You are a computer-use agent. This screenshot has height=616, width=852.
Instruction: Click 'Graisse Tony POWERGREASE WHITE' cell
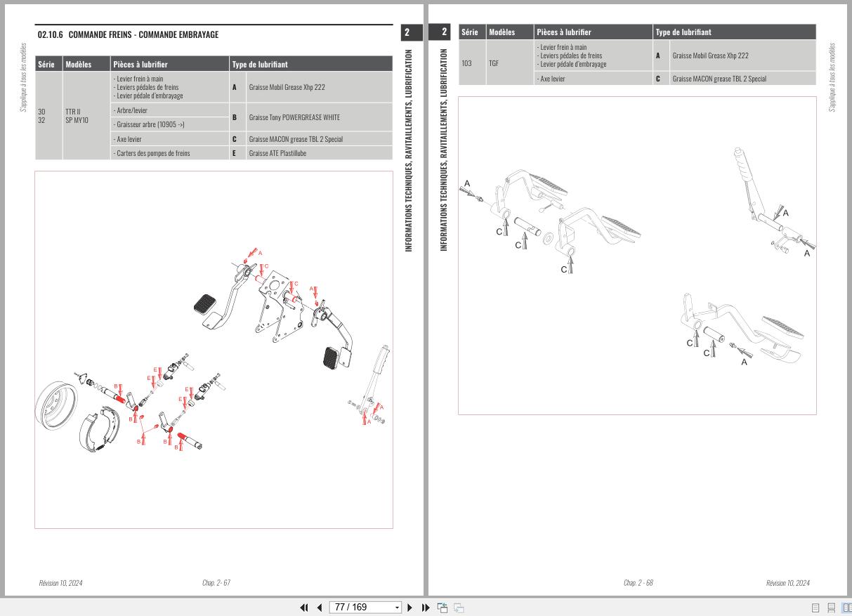pos(294,117)
